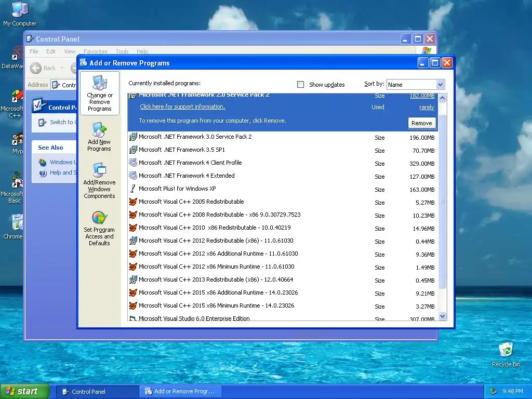Click Visual C++ 2010 x86 Redistributable icon
The image size is (532, 399).
coord(133,228)
